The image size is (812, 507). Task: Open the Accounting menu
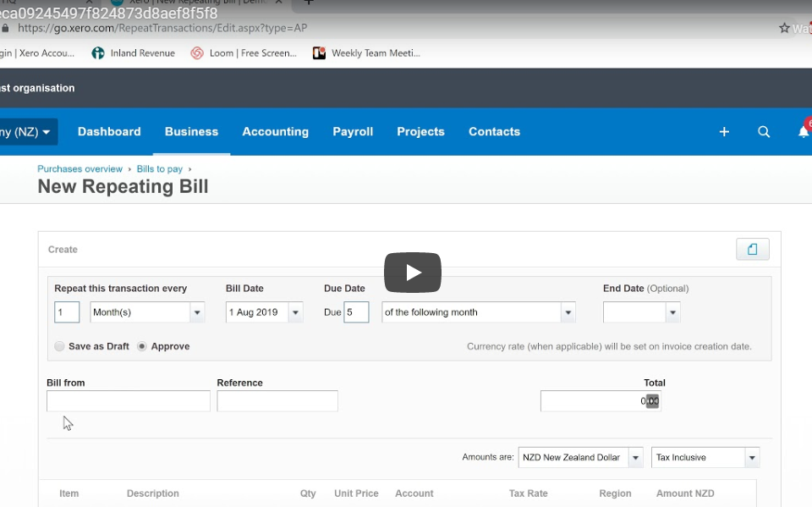point(275,132)
